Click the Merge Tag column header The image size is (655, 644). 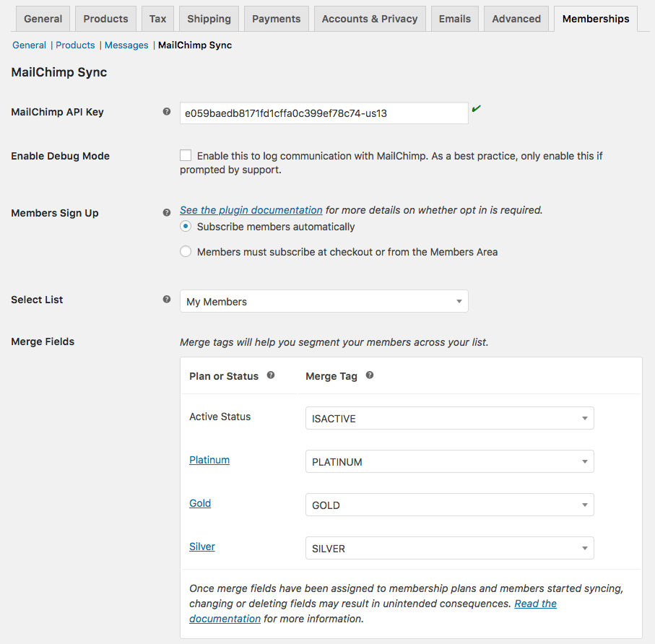click(331, 376)
